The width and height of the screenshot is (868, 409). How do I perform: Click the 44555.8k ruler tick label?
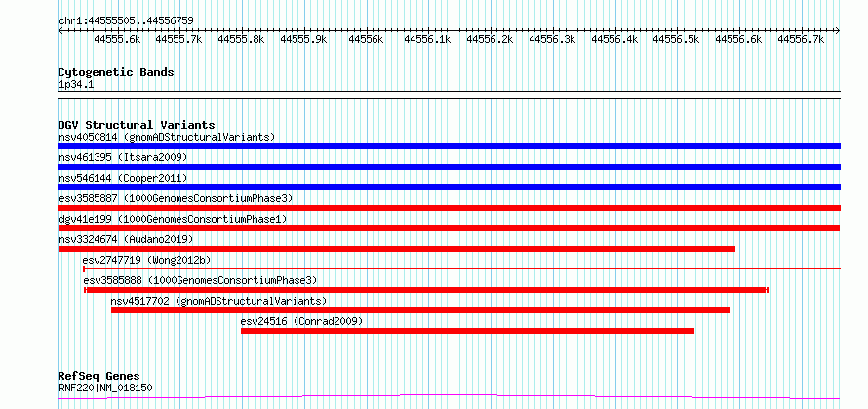241,39
